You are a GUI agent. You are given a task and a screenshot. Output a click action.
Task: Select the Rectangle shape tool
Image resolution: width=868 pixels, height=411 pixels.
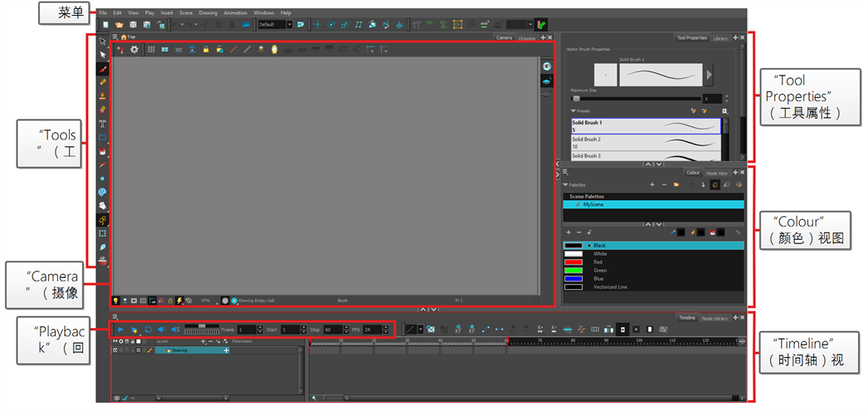[x=103, y=137]
